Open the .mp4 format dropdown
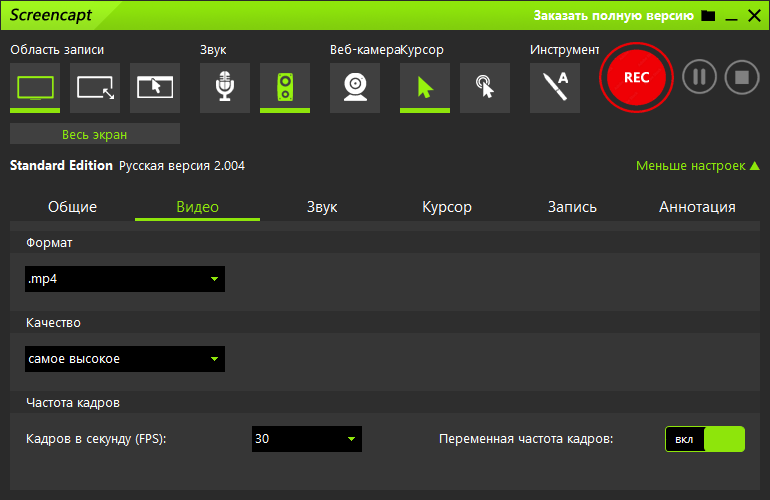770x500 pixels. pos(125,279)
